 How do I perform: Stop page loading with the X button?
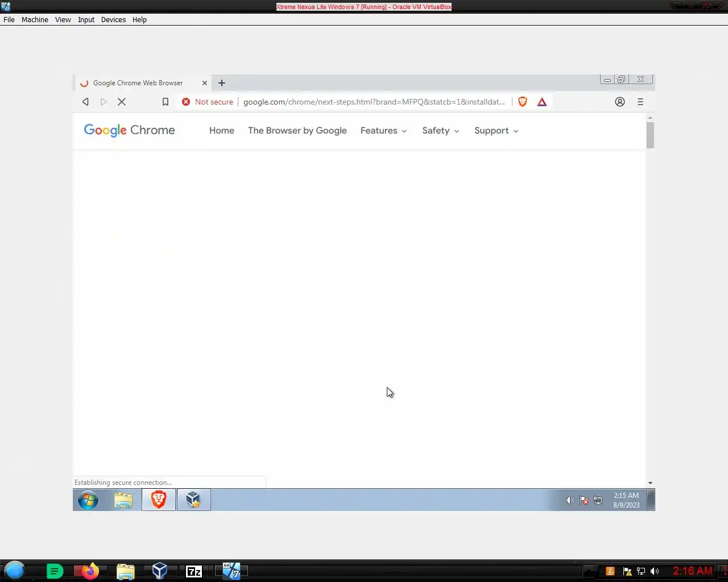(122, 102)
